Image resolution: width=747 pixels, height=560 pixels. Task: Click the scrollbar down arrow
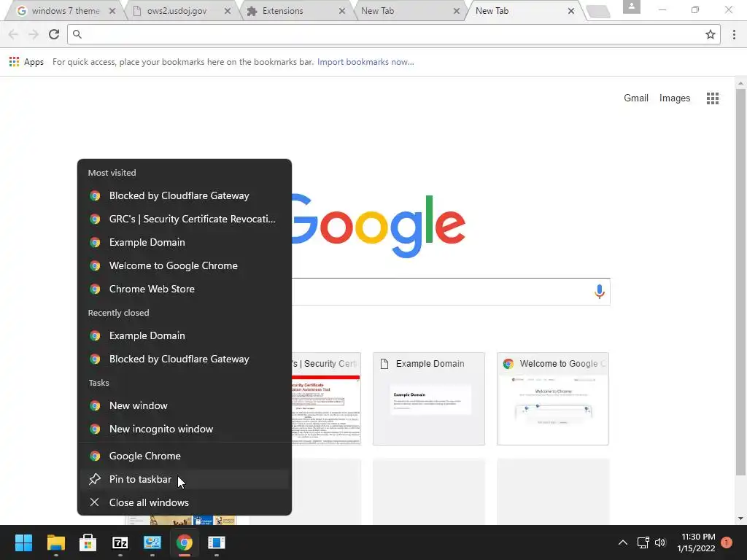click(x=740, y=519)
